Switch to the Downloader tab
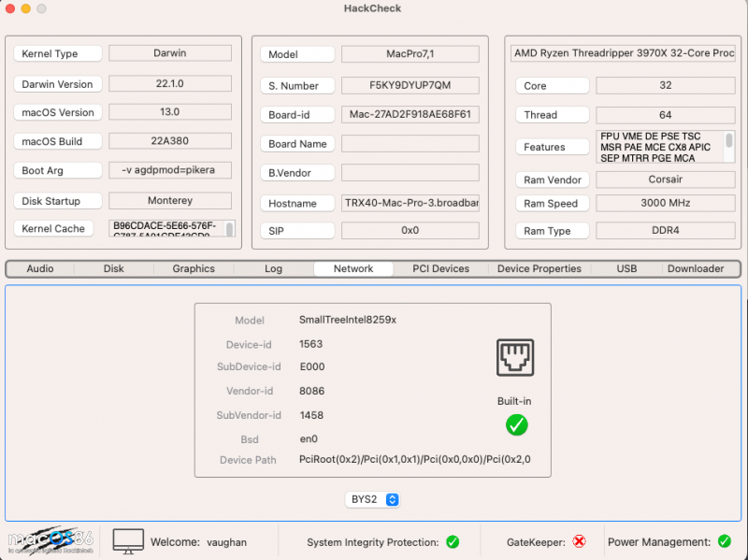This screenshot has width=748, height=560. pos(696,268)
